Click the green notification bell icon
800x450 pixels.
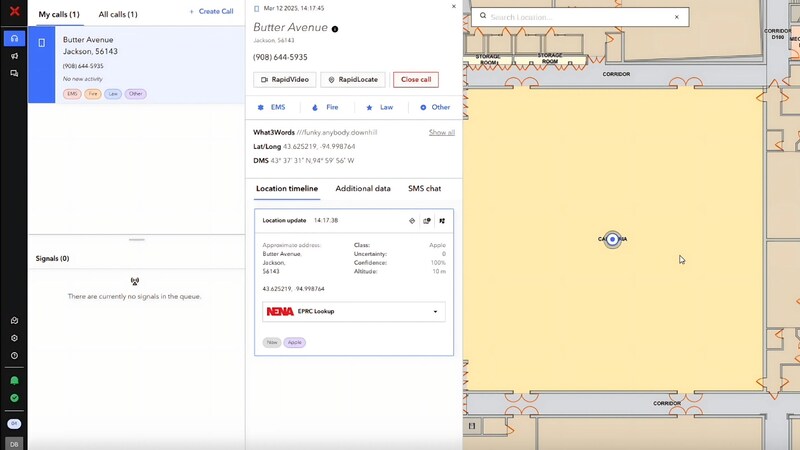pos(14,380)
